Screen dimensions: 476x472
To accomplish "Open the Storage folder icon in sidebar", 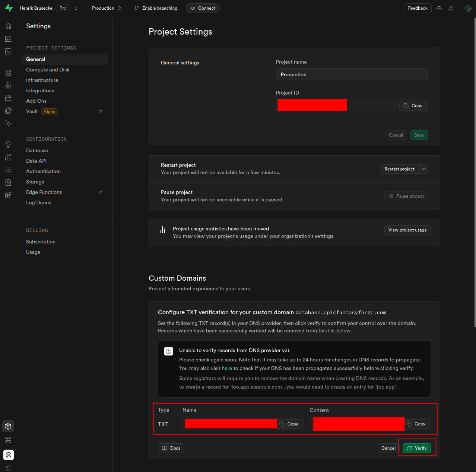I will pyautogui.click(x=8, y=98).
